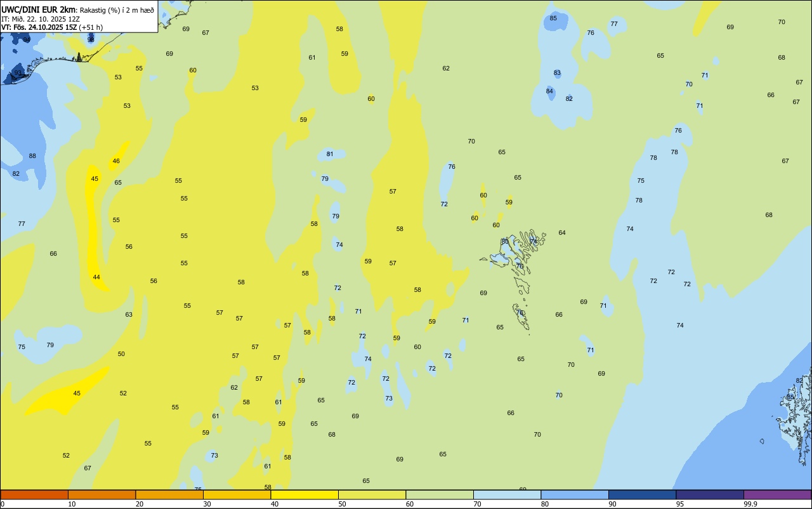
Task: Click the humidity value 44 on the map
Action: tap(96, 277)
